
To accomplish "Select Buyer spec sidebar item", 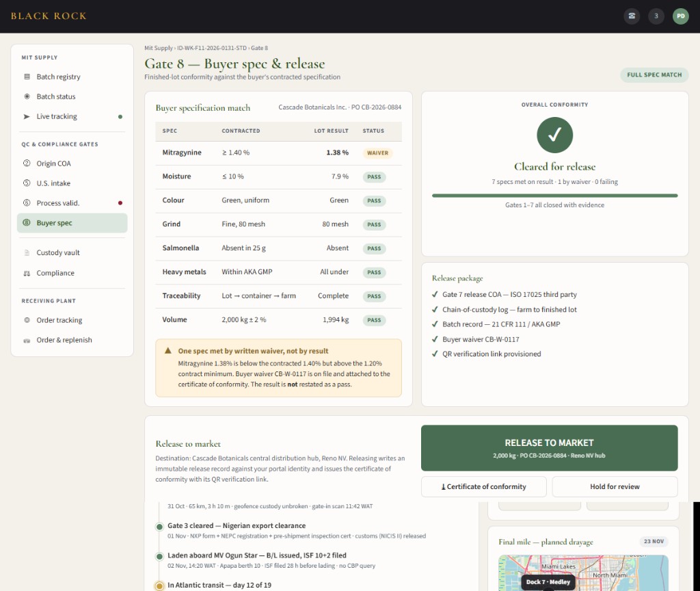I will [72, 223].
